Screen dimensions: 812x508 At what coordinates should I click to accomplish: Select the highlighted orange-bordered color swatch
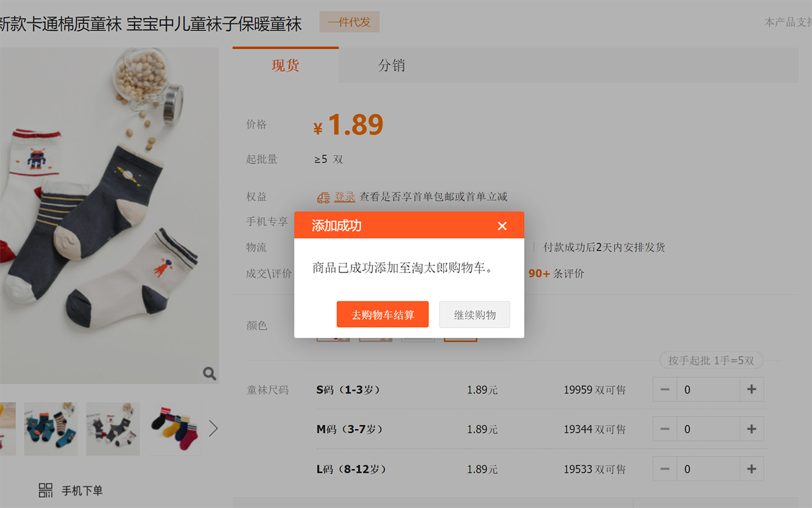[x=461, y=335]
